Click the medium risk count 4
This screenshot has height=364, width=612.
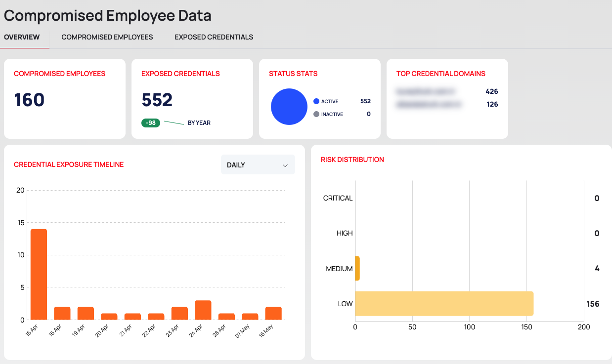point(597,269)
